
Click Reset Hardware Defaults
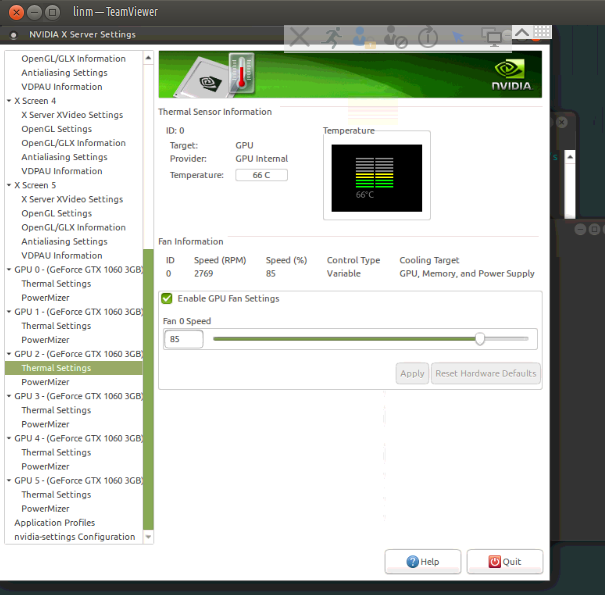coord(486,373)
